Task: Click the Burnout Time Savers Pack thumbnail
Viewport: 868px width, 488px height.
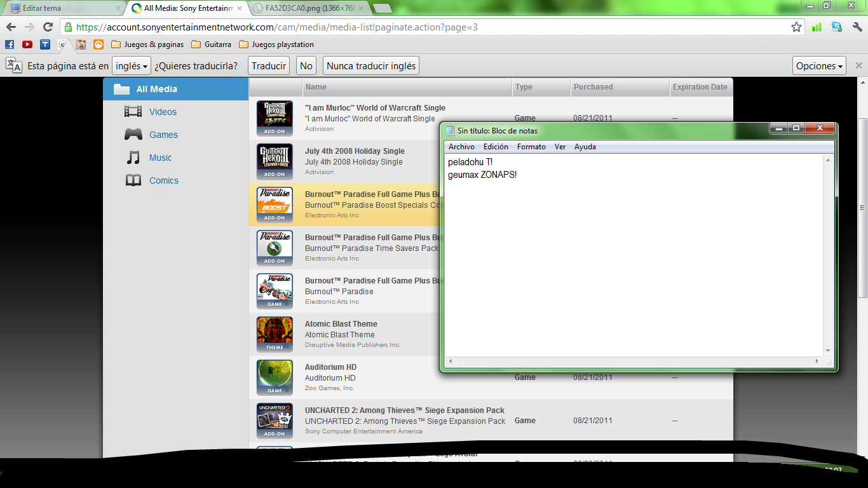Action: click(x=275, y=248)
